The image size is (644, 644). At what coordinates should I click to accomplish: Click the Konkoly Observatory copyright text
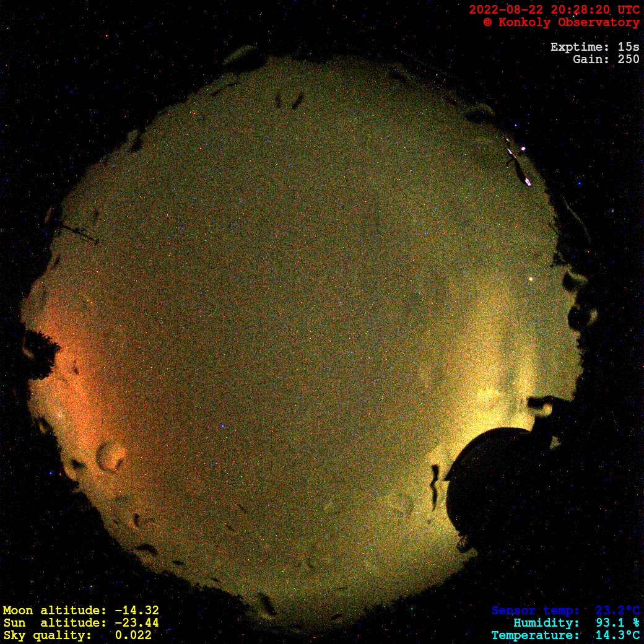pyautogui.click(x=561, y=22)
